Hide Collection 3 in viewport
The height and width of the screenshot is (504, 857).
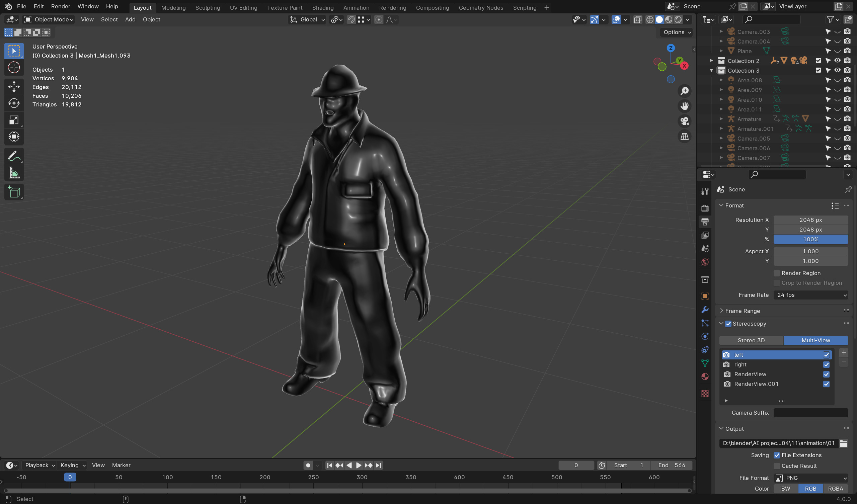tap(837, 70)
